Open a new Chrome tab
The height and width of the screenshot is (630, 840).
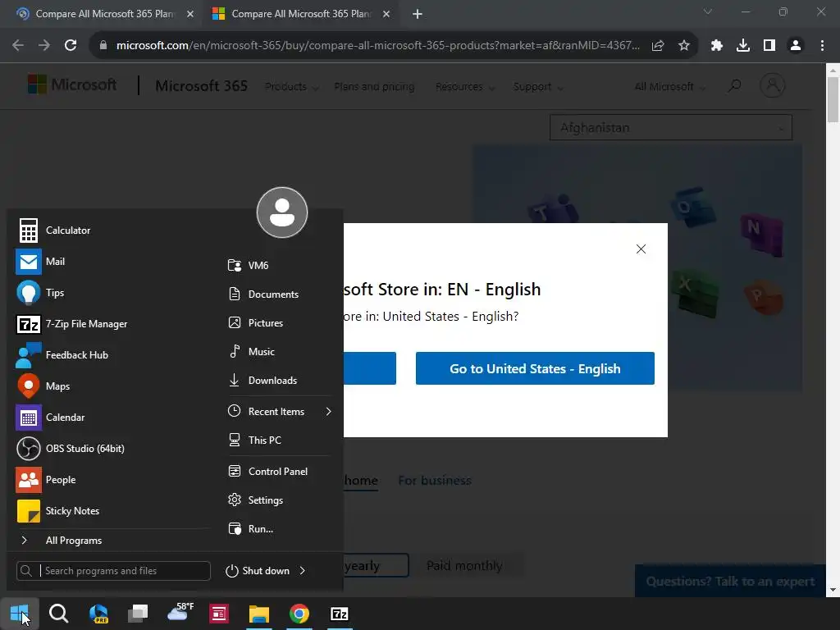tap(418, 14)
